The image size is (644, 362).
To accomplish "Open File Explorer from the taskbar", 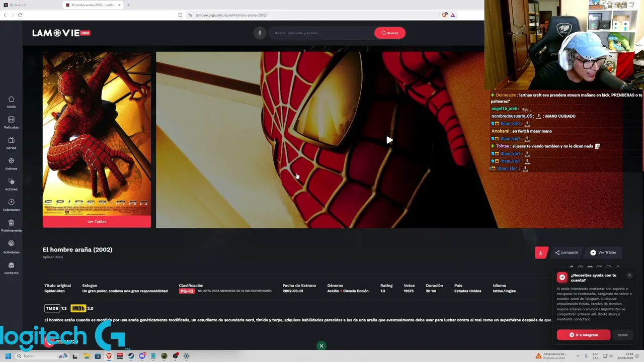I will pyautogui.click(x=87, y=356).
